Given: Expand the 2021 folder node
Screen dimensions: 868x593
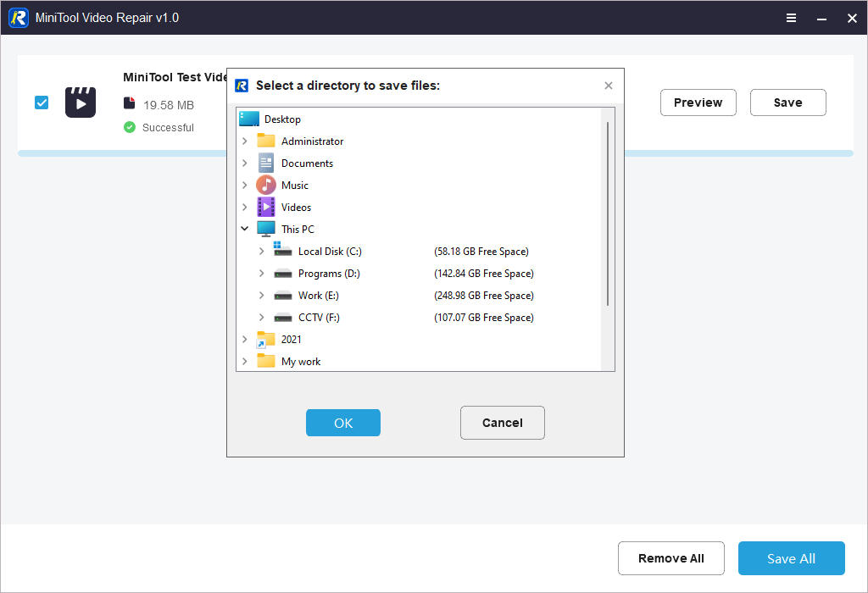Looking at the screenshot, I should click(245, 339).
